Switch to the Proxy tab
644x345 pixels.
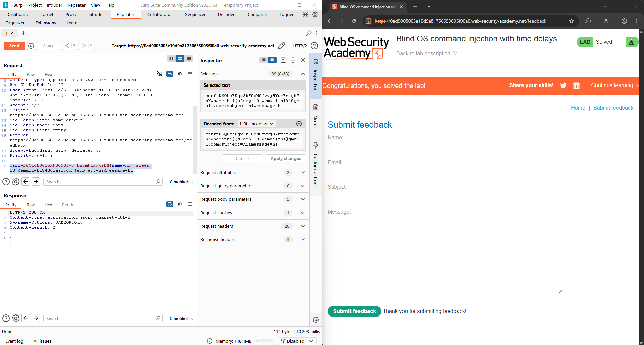[71, 14]
